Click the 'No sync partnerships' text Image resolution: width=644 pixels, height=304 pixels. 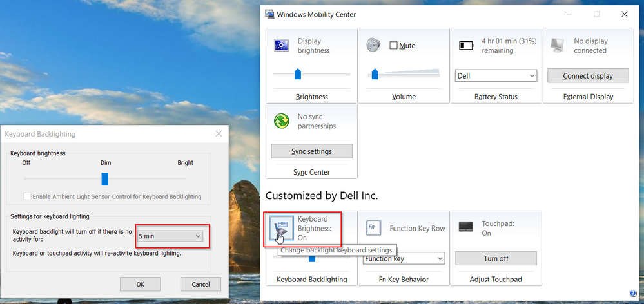[x=317, y=122]
